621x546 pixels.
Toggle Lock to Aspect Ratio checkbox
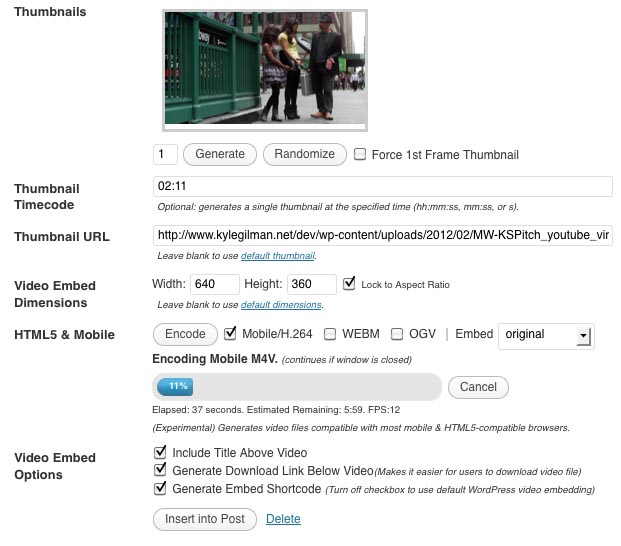pyautogui.click(x=349, y=283)
